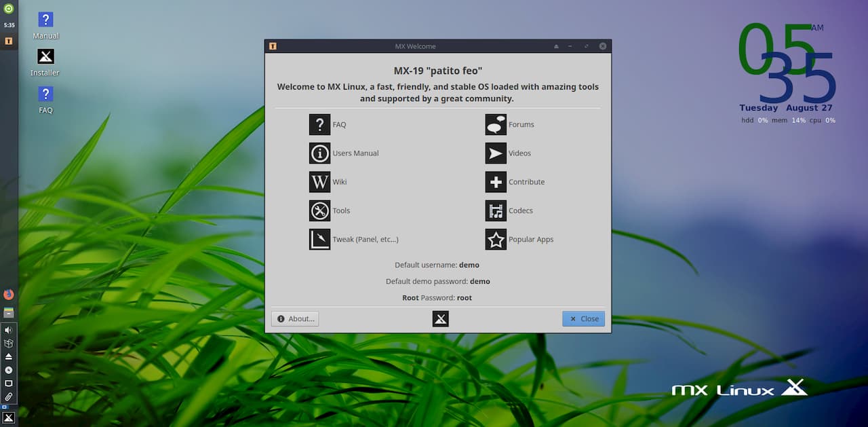Image resolution: width=868 pixels, height=427 pixels.
Task: Click the hdd mem cpu stats line
Action: [789, 120]
